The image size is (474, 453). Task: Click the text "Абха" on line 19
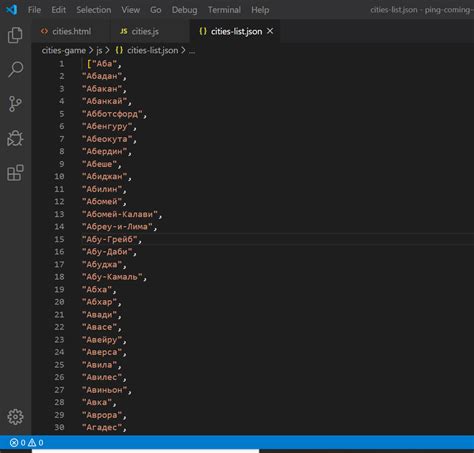[97, 289]
